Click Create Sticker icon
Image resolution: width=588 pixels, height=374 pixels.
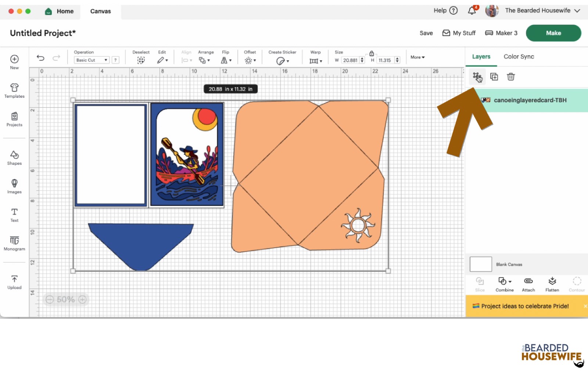[282, 61]
